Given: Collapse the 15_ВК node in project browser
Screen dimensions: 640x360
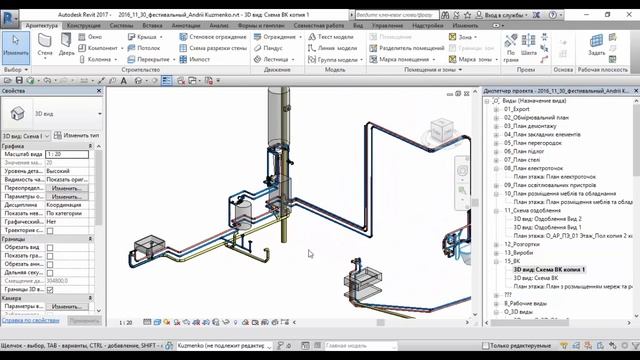Looking at the screenshot, I should coord(496,261).
